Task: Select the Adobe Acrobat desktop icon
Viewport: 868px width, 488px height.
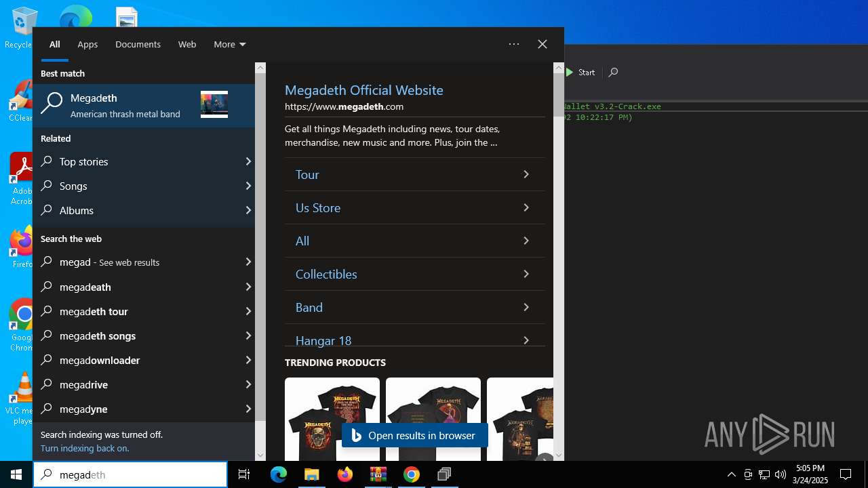Action: click(20, 178)
